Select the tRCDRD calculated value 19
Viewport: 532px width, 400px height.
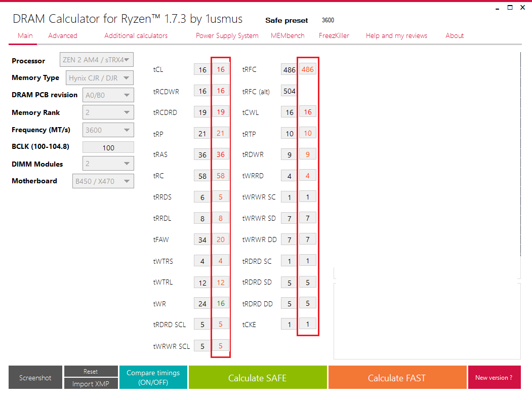click(x=202, y=112)
